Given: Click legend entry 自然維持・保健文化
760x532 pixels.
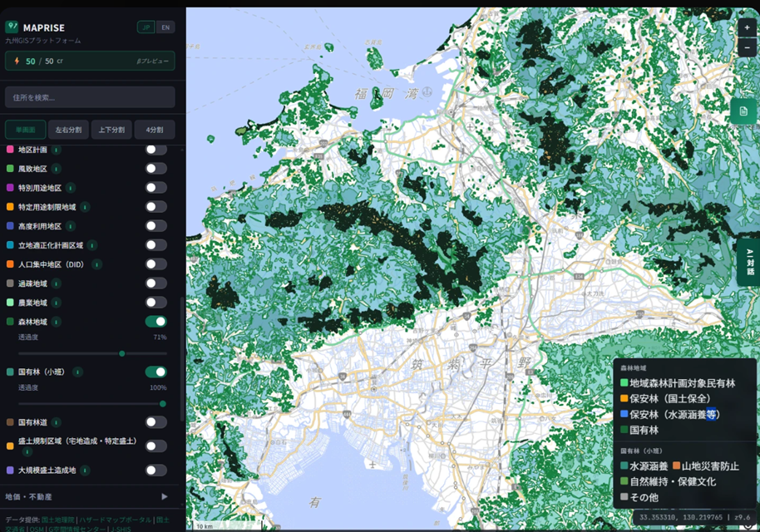Looking at the screenshot, I should point(668,481).
